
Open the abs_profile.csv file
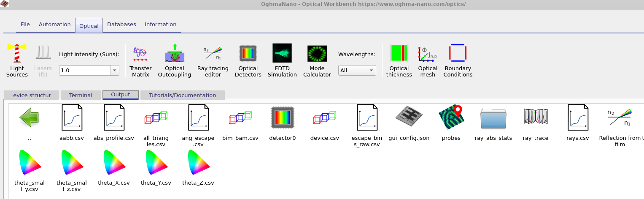click(x=114, y=123)
